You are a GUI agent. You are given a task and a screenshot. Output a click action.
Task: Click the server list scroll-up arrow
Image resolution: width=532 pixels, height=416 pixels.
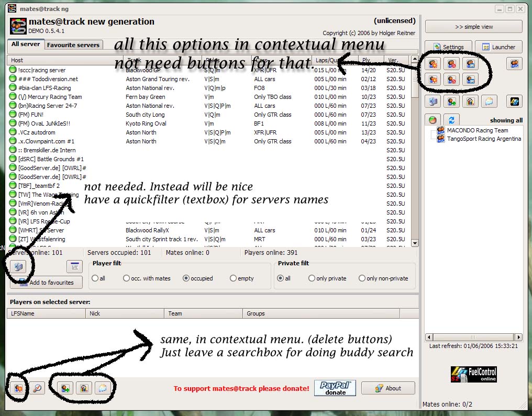[x=415, y=59]
